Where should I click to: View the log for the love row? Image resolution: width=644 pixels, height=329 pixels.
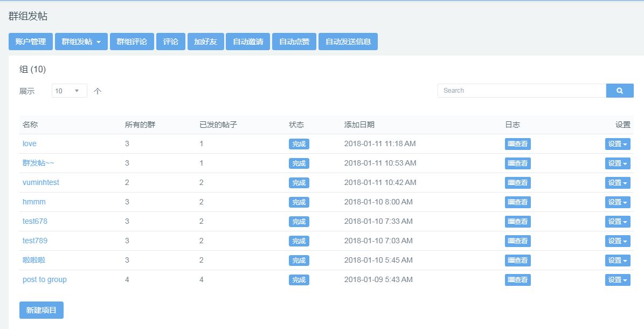(x=517, y=144)
